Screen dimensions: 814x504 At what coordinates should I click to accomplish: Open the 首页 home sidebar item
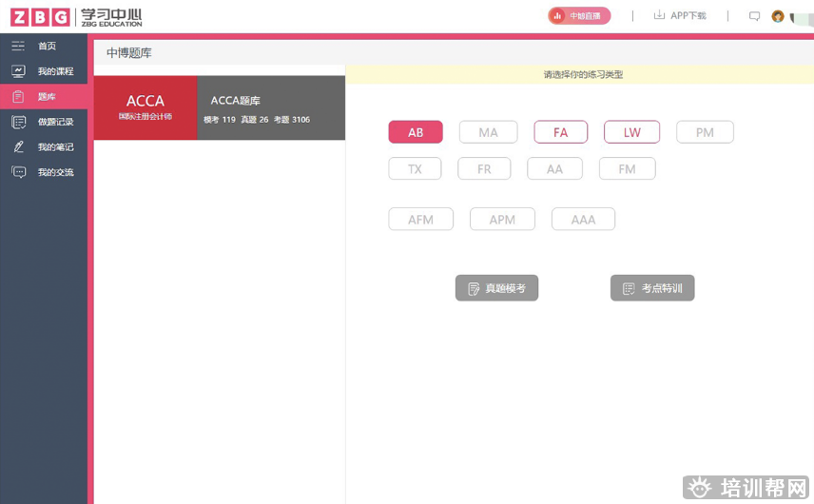(x=46, y=46)
